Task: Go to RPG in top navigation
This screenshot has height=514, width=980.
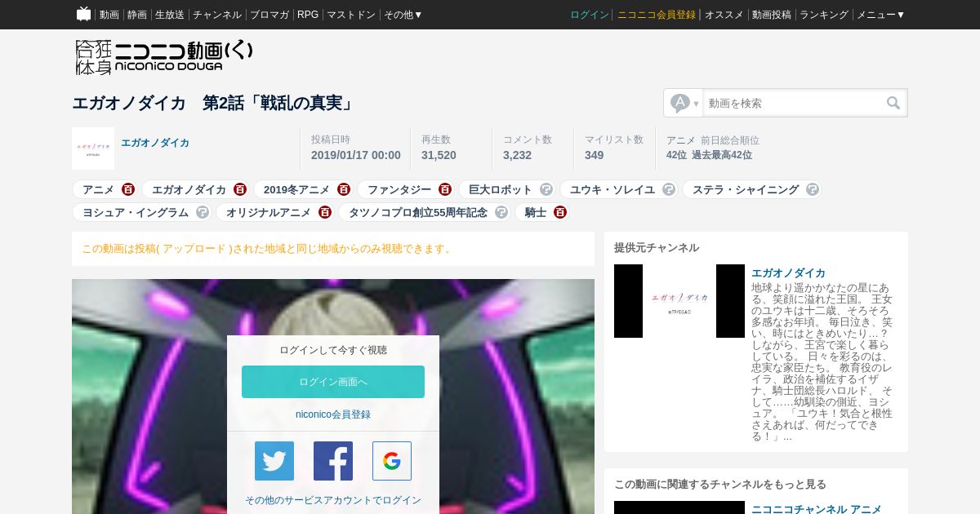Action: point(308,15)
